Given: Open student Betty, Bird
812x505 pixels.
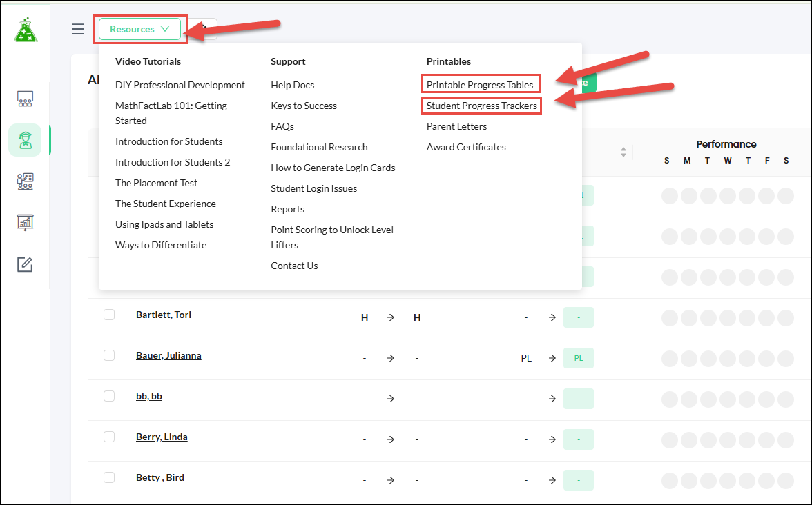Looking at the screenshot, I should (160, 477).
